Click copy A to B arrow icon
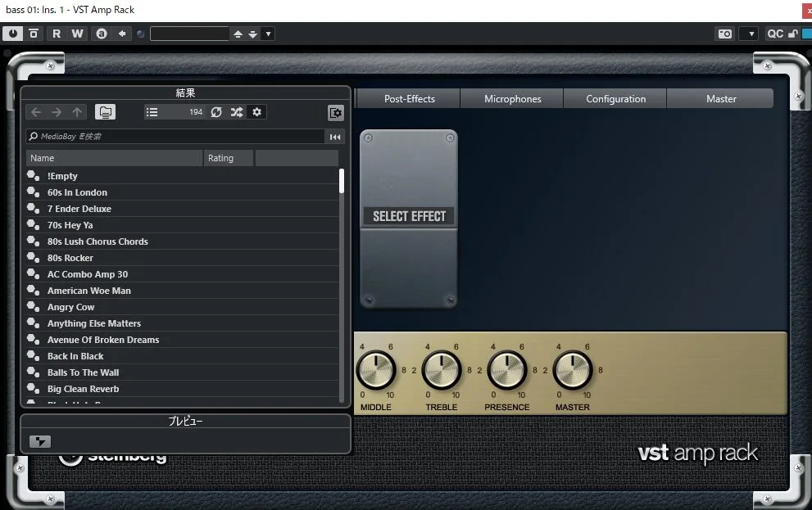This screenshot has height=510, width=812. point(122,34)
